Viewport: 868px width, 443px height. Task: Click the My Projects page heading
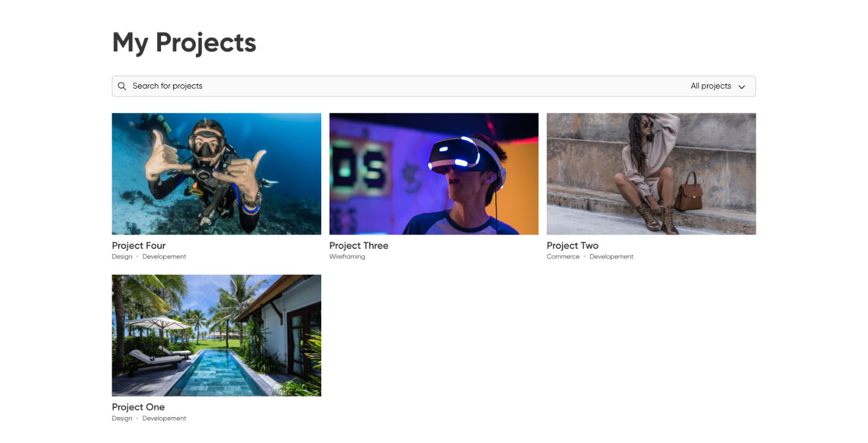(184, 43)
